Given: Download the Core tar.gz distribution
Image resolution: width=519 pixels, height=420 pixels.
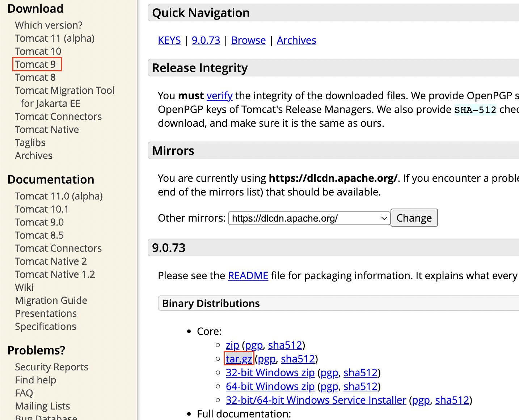Looking at the screenshot, I should click(239, 359).
